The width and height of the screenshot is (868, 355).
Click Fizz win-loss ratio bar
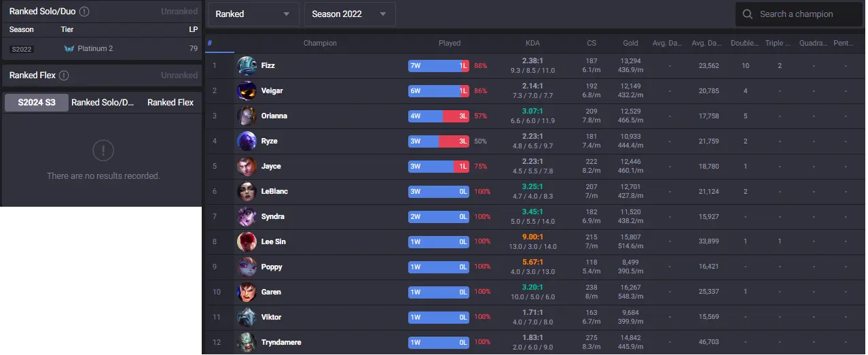438,66
